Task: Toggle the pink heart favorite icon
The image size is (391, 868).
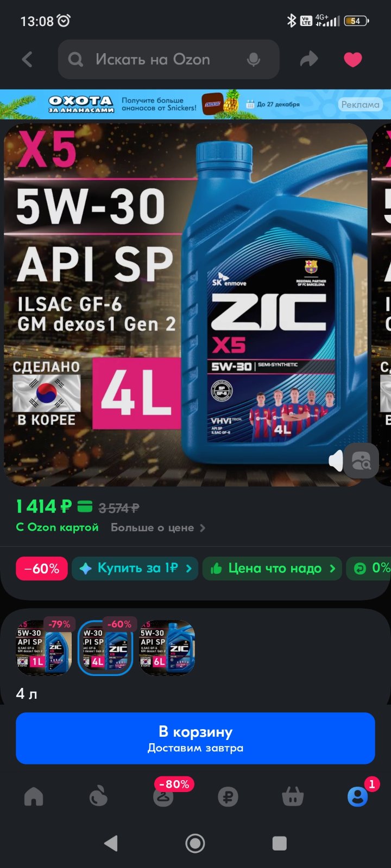Action: pos(353,59)
